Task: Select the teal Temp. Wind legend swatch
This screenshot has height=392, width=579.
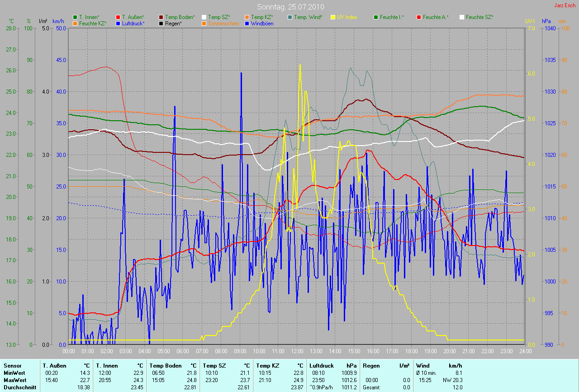Action: (290, 17)
